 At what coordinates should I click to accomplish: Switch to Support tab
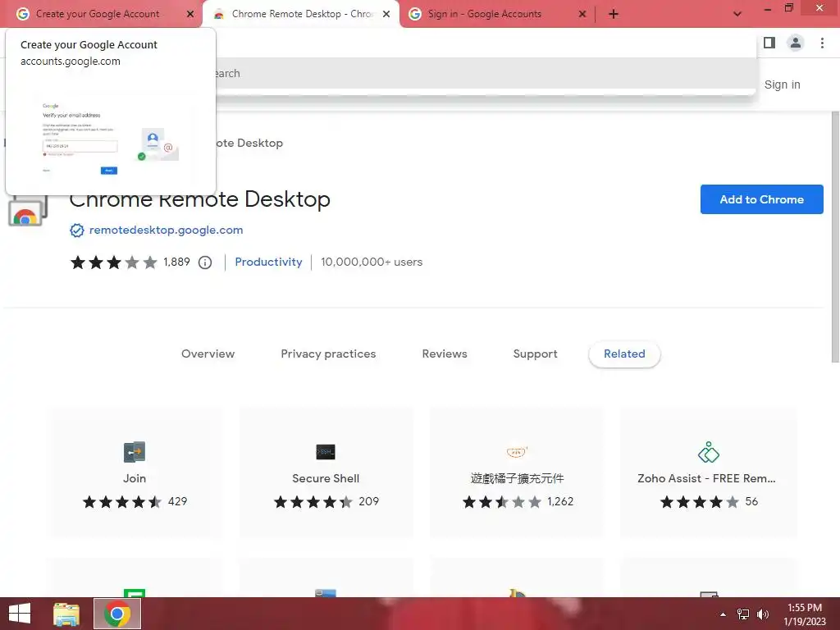[535, 354]
